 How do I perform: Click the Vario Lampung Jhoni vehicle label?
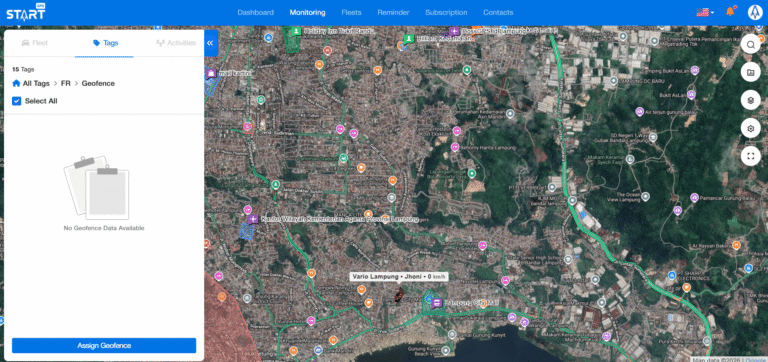click(399, 277)
